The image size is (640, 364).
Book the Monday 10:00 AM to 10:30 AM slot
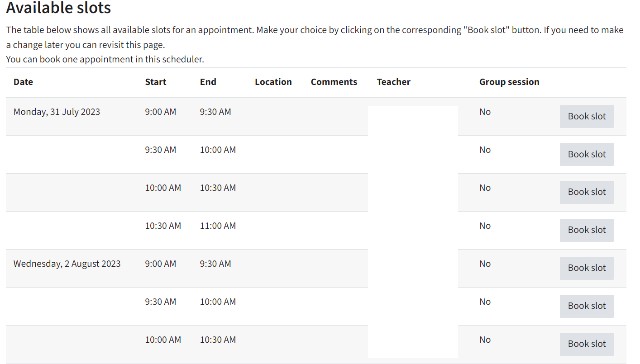point(587,192)
